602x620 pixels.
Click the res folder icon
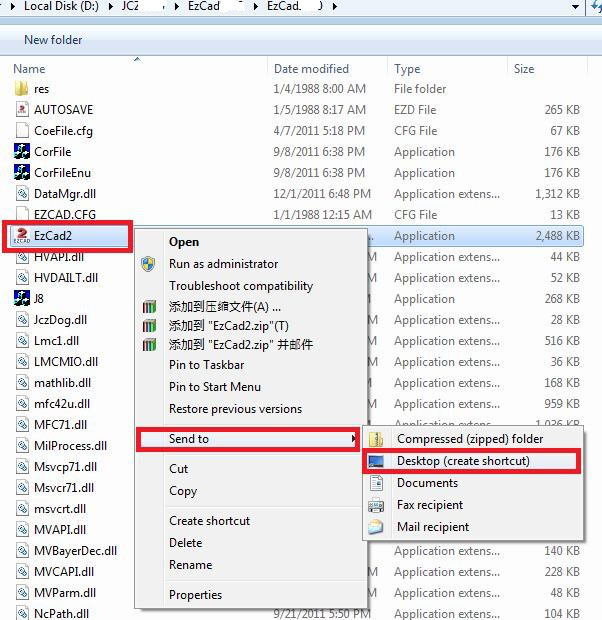click(x=21, y=89)
